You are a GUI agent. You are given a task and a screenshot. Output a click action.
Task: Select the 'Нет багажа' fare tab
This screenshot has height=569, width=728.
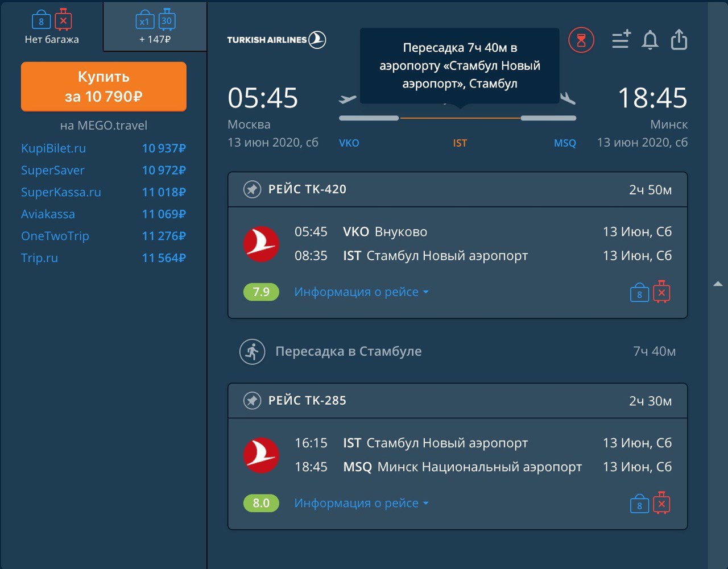click(x=52, y=26)
